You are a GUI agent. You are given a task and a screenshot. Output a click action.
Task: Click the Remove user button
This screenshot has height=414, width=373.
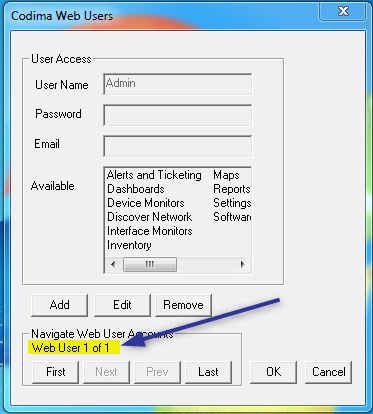tap(183, 305)
